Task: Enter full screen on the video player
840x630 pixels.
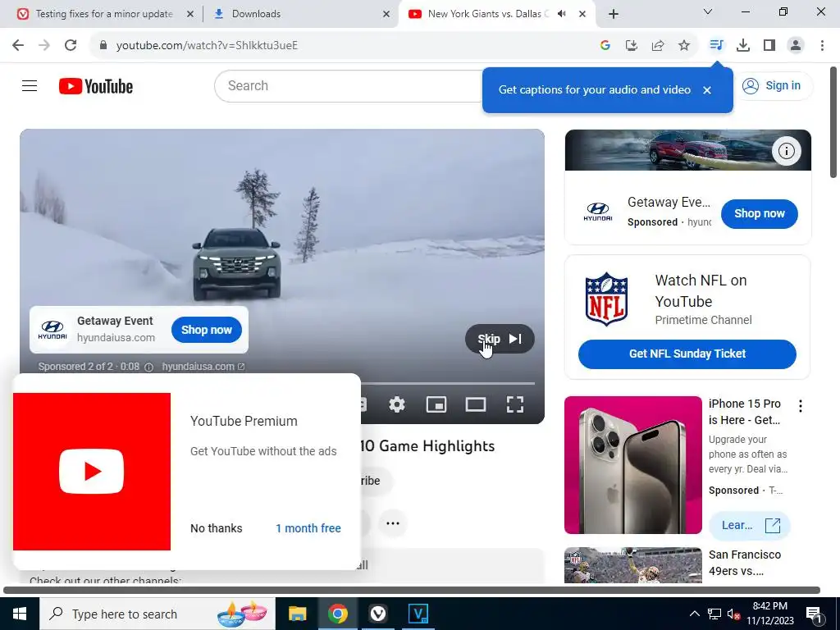Action: click(x=515, y=404)
